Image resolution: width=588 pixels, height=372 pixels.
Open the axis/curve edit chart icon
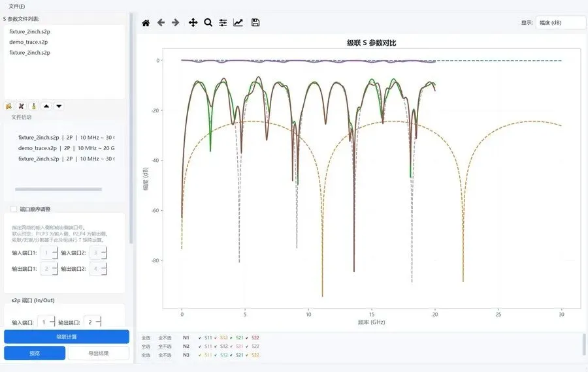tap(238, 22)
